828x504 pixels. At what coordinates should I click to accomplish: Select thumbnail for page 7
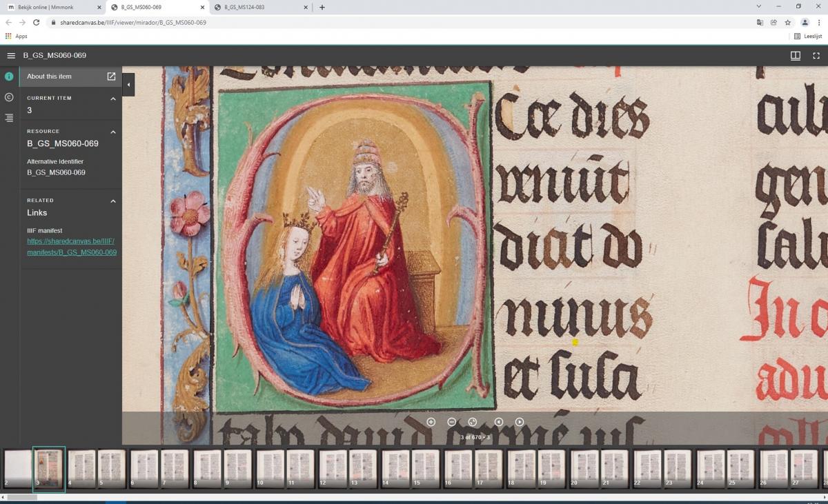(175, 468)
